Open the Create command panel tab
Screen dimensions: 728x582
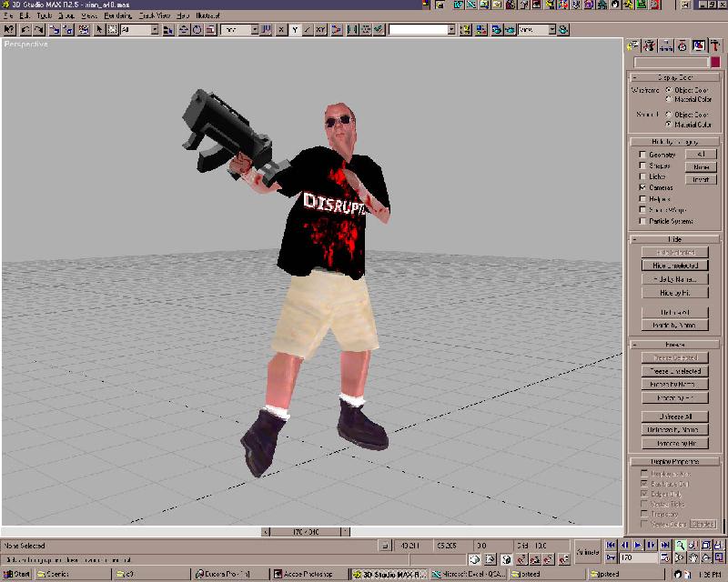(x=634, y=45)
